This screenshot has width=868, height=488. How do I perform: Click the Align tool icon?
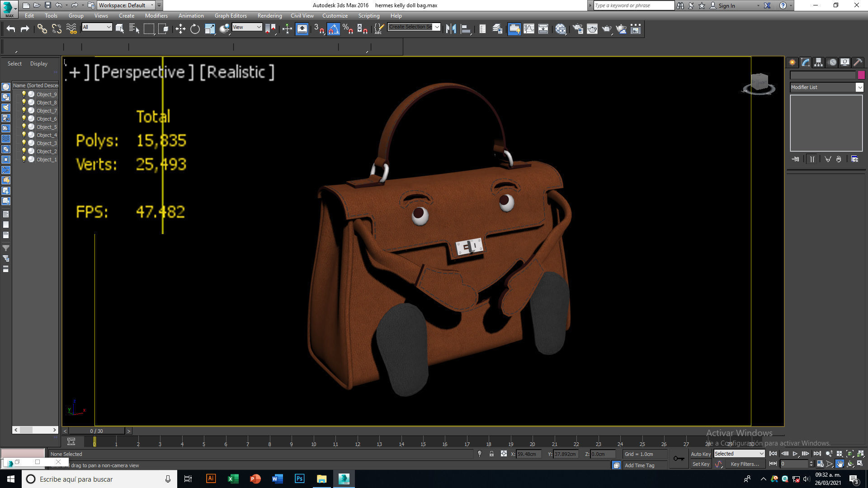[466, 29]
